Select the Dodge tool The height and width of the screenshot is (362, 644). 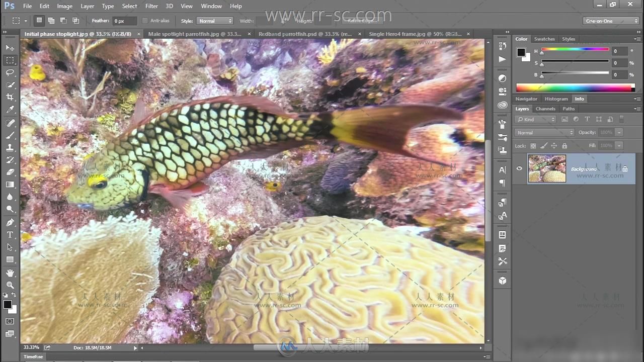10,209
